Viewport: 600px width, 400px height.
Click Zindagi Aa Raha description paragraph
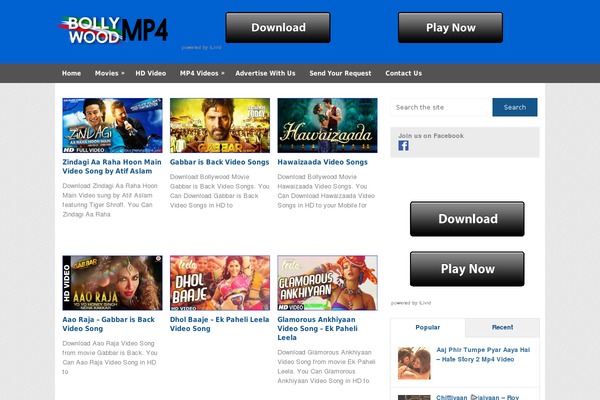click(110, 200)
